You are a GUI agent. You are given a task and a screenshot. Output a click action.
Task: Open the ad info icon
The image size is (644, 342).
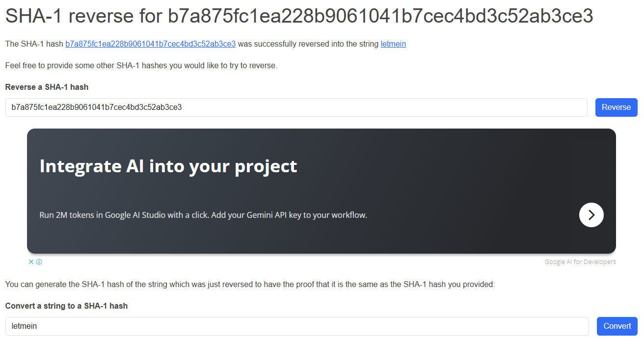(39, 262)
